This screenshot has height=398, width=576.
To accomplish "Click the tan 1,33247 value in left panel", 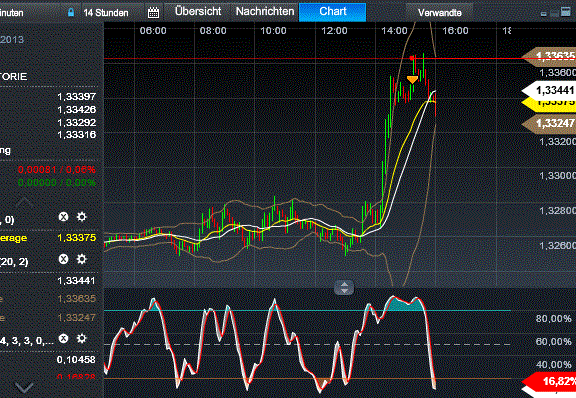I will point(76,318).
